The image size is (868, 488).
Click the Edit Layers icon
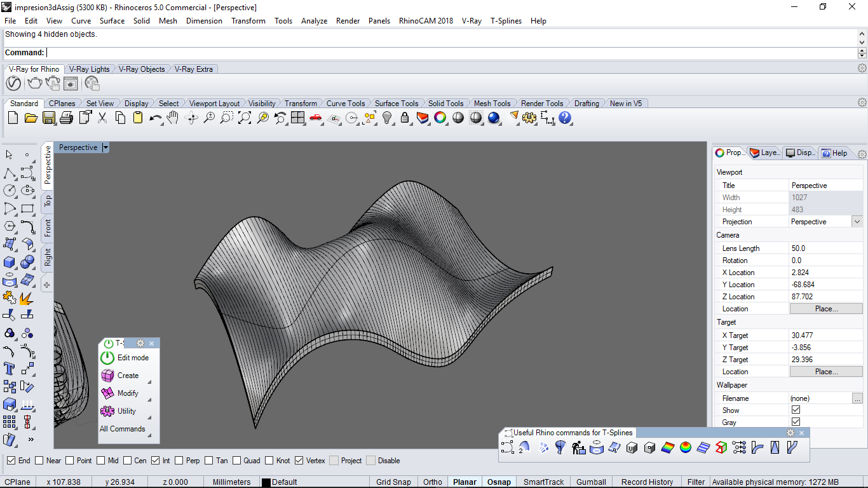tap(422, 118)
